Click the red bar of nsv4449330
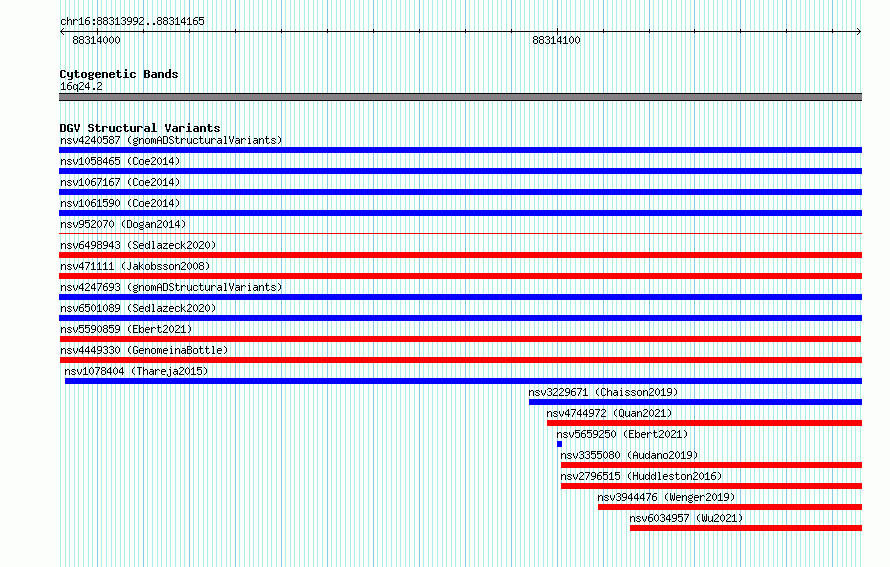The image size is (890, 567). (x=460, y=360)
